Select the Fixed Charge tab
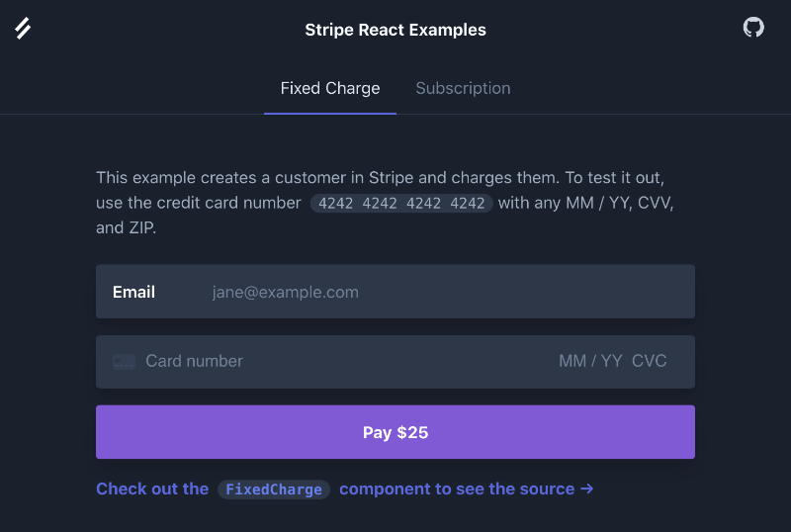This screenshot has width=791, height=532. click(330, 88)
